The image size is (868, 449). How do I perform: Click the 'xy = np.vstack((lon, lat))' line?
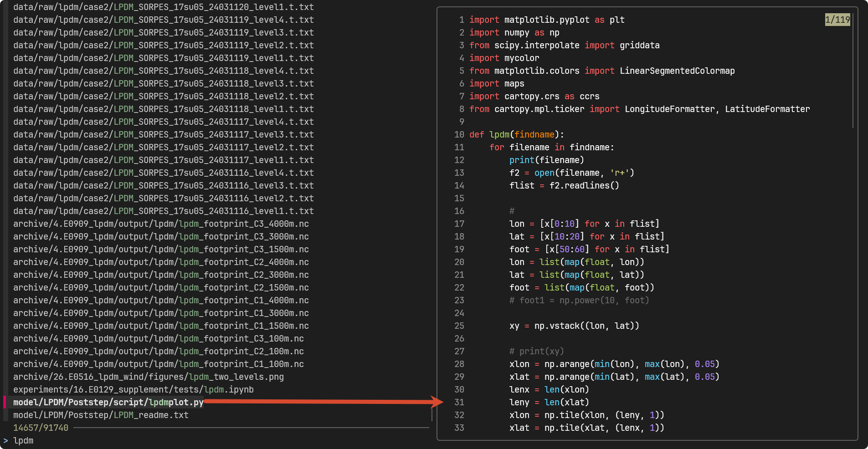pyautogui.click(x=575, y=326)
